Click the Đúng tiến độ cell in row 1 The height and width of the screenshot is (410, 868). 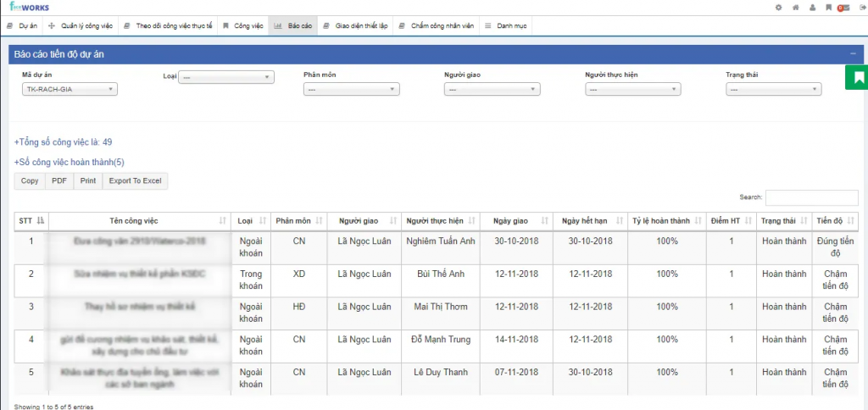click(x=835, y=247)
